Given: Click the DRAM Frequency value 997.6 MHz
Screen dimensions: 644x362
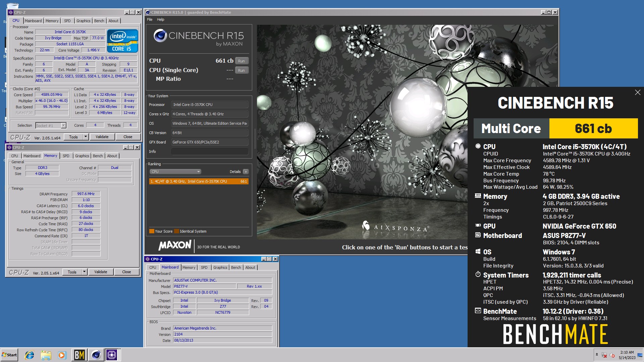Looking at the screenshot, I should 86,194.
